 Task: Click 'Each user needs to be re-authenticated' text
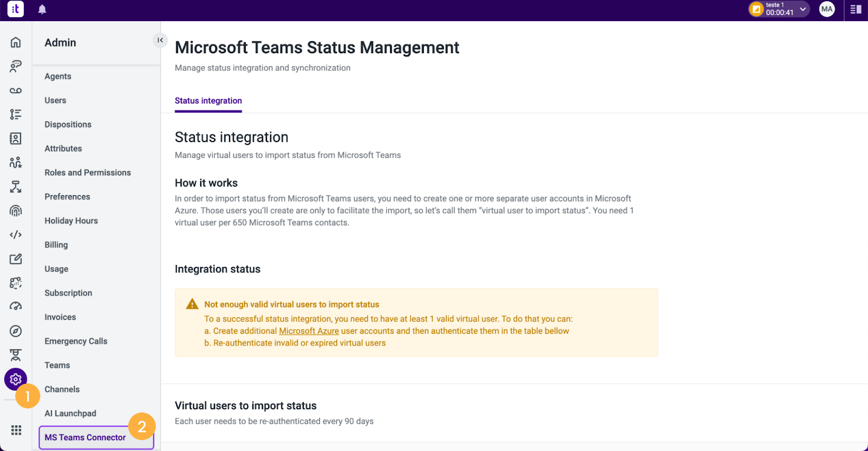point(274,421)
